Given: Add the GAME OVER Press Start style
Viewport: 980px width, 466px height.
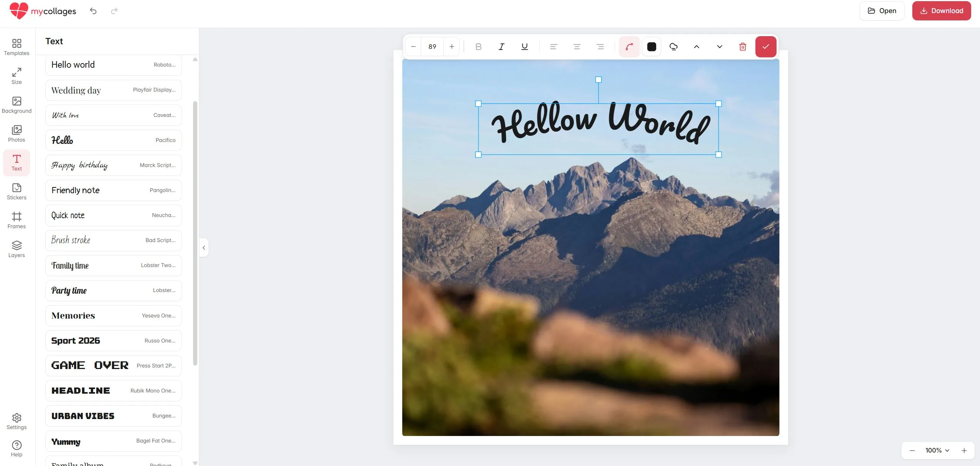Looking at the screenshot, I should [x=113, y=366].
